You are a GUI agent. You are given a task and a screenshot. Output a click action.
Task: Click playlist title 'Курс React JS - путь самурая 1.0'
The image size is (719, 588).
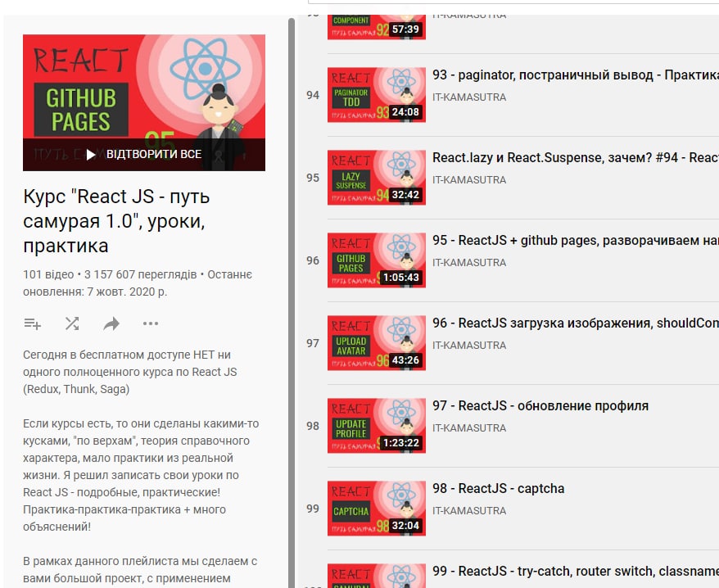pos(116,221)
